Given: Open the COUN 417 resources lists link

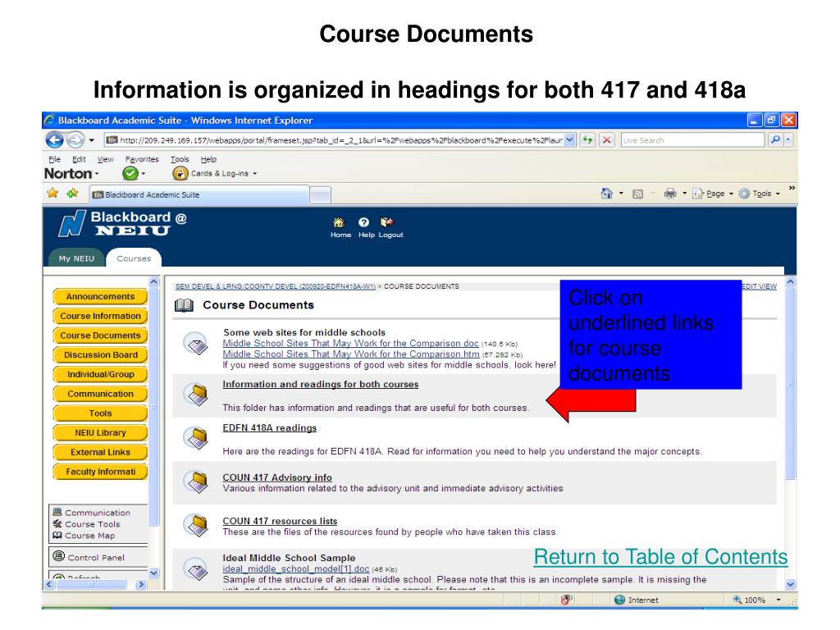Looking at the screenshot, I should click(x=280, y=521).
